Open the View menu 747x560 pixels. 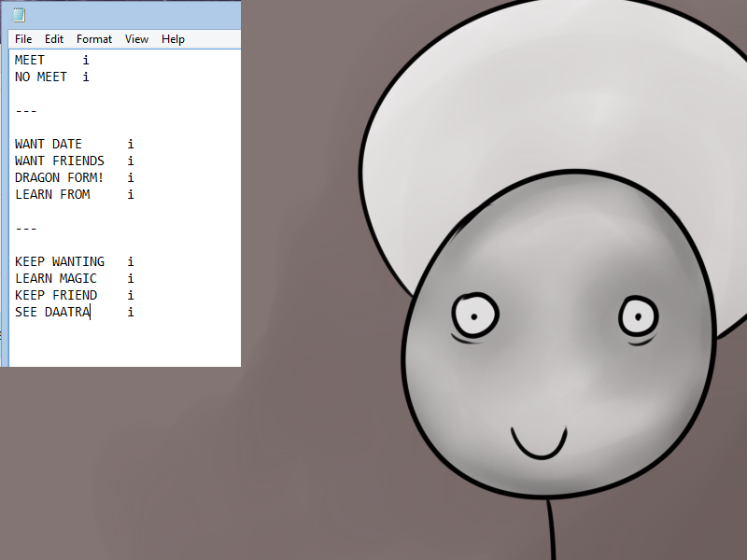click(137, 39)
